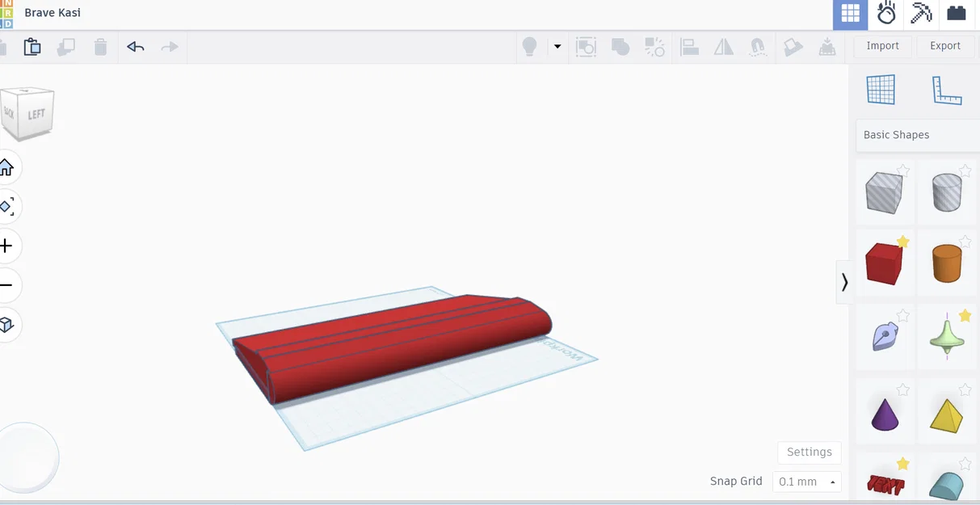The image size is (980, 505).
Task: Click the dashed-outline group shapes icon
Action: click(586, 47)
